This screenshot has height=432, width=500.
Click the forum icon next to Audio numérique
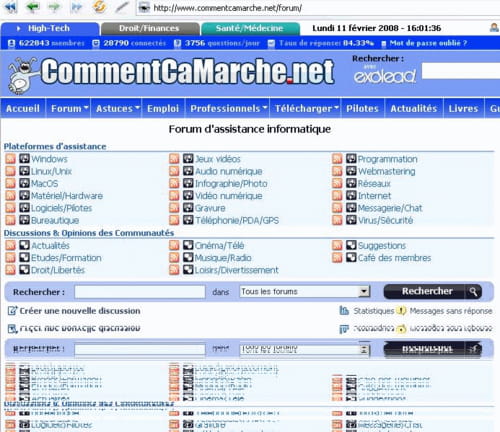click(x=188, y=170)
